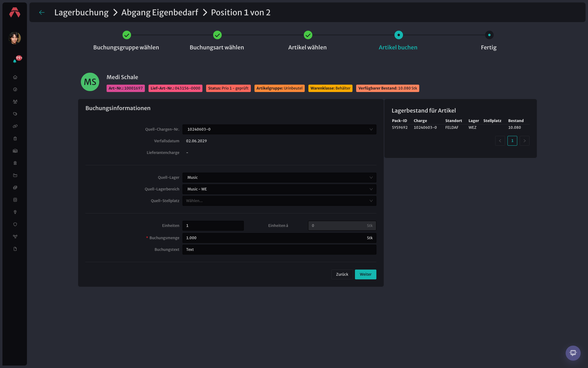This screenshot has height=368, width=588.
Task: Open Quell-Stellplatz Wählen dropdown
Action: click(279, 201)
